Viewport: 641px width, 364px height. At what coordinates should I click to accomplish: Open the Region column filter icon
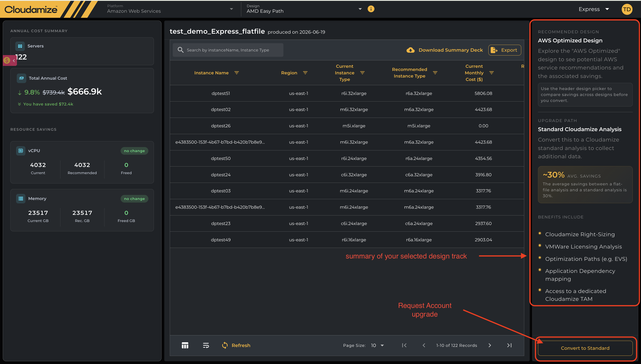(x=305, y=73)
